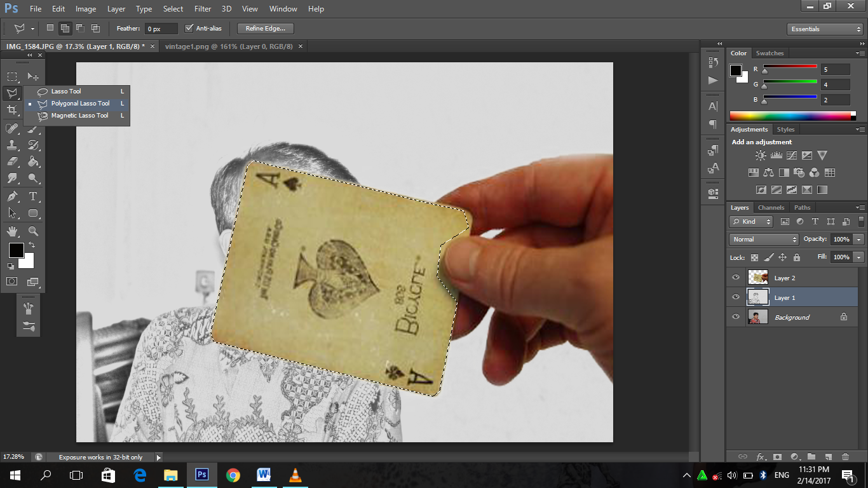Add a Gradient Map adjustment
The image size is (868, 488).
tap(822, 189)
